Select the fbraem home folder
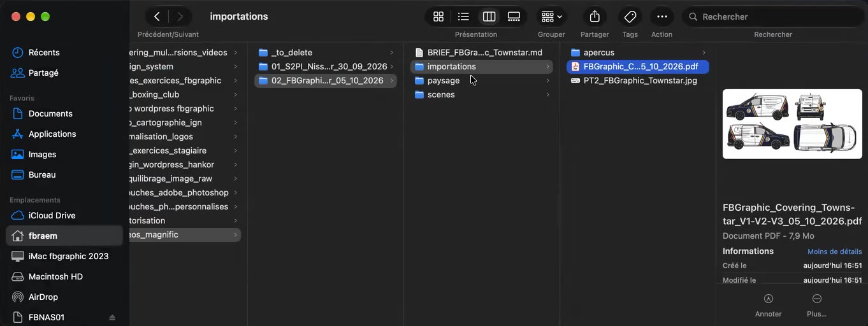This screenshot has width=868, height=326. pos(64,236)
